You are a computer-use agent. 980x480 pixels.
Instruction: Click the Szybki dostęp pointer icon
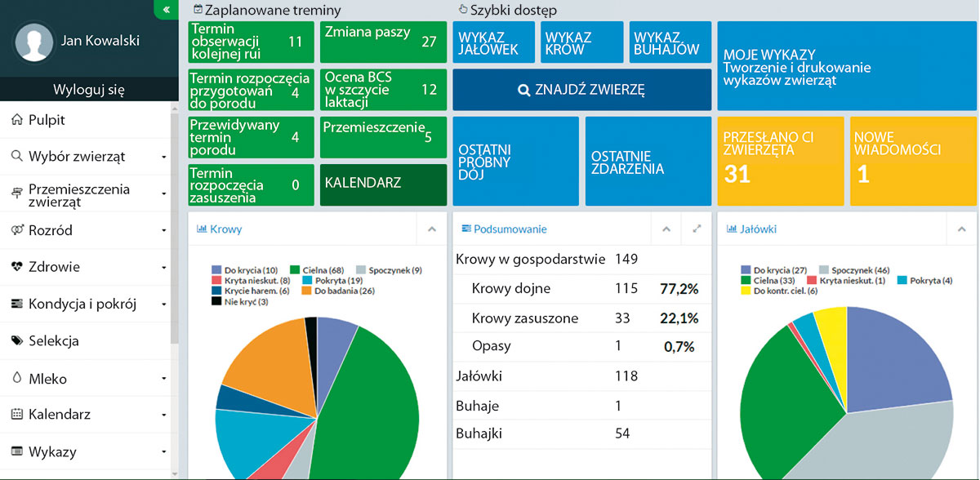click(x=463, y=10)
